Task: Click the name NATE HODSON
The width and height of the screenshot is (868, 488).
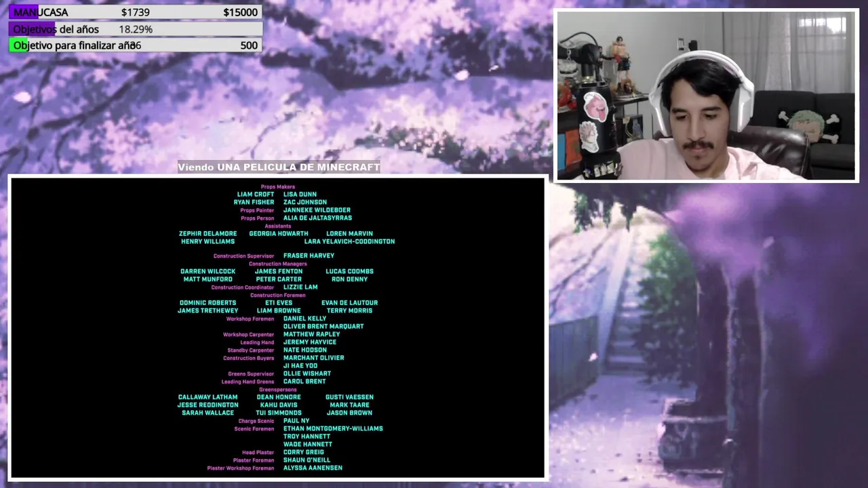Action: click(305, 350)
